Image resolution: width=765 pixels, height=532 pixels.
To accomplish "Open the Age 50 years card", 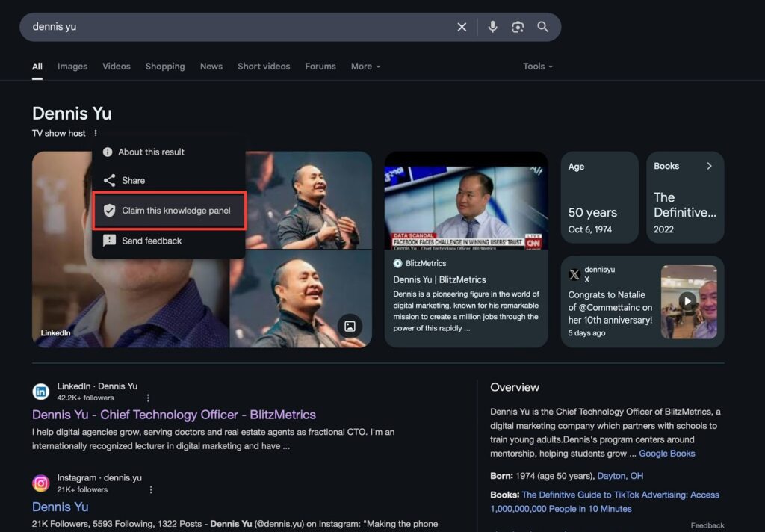I will click(x=600, y=197).
